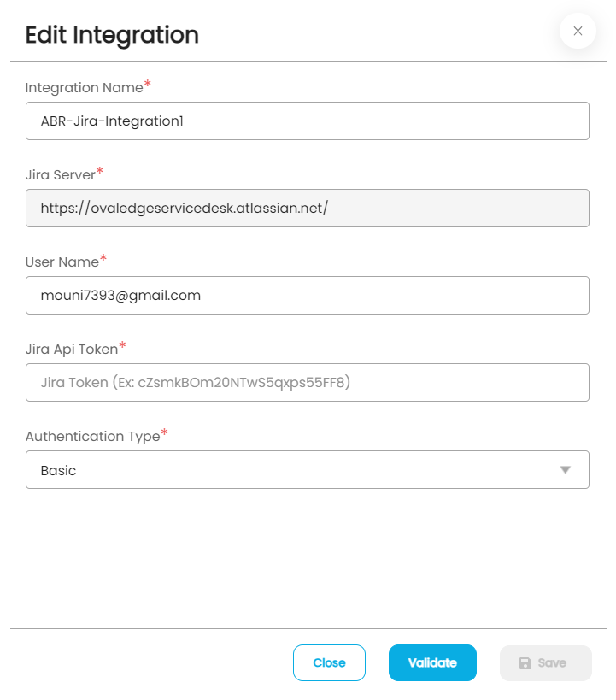
Task: Click the greyed-out Save button
Action: pos(545,663)
